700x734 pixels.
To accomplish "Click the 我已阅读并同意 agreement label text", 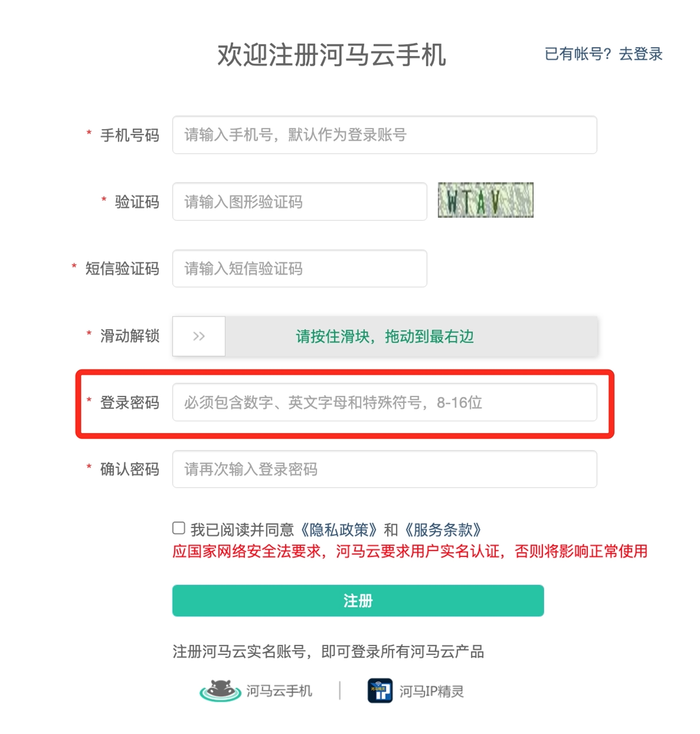I will point(242,529).
